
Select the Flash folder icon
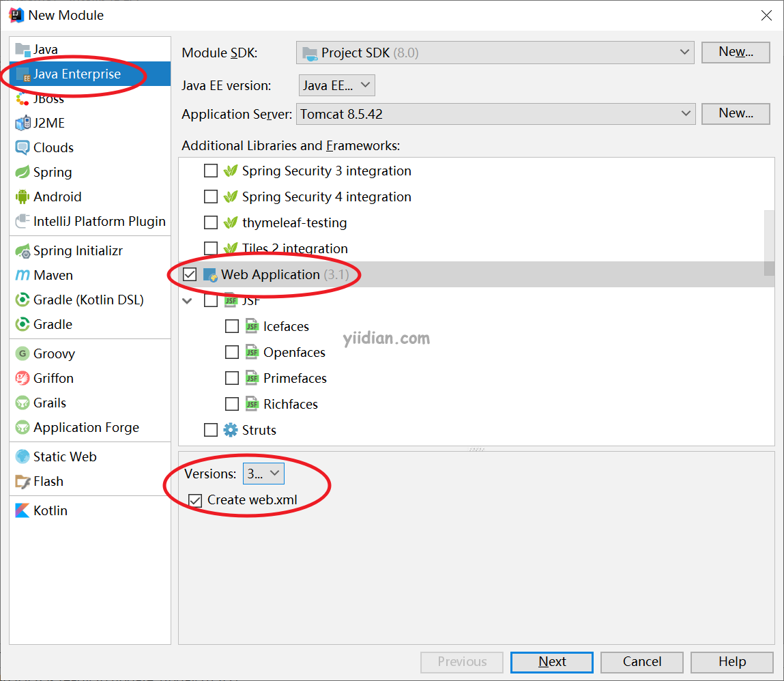23,481
